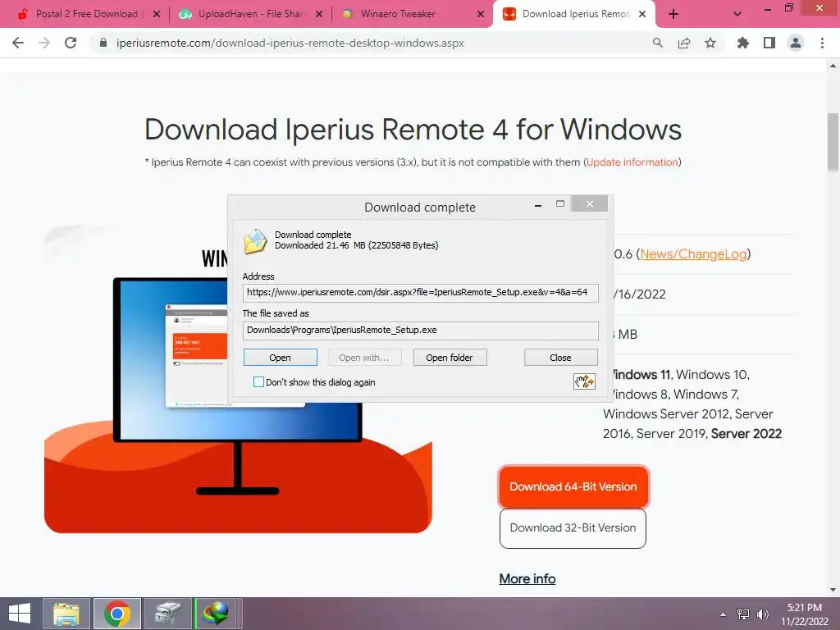The width and height of the screenshot is (840, 630).
Task: Open the Chrome three-dot menu
Action: [x=822, y=43]
